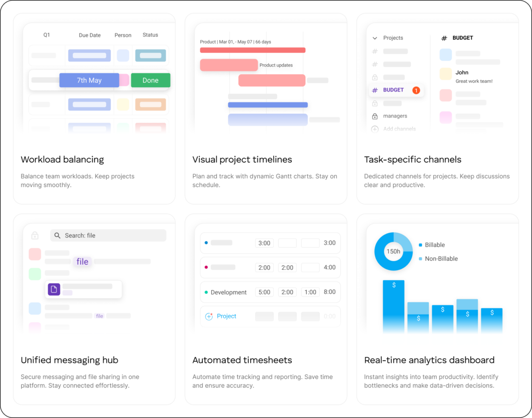Click the hash icon beside BUDGET channel
Image resolution: width=532 pixels, height=418 pixels.
(375, 90)
